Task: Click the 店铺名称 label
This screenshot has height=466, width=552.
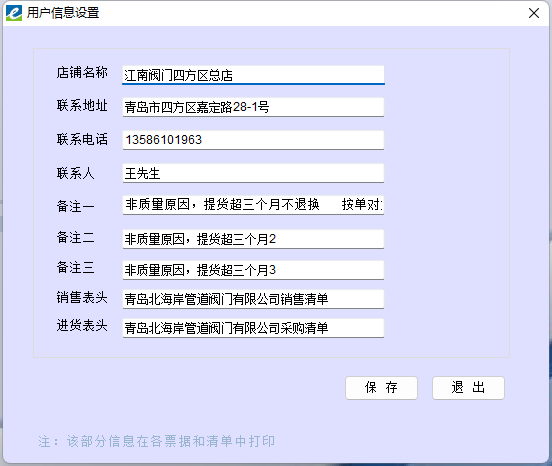Action: pyautogui.click(x=82, y=73)
